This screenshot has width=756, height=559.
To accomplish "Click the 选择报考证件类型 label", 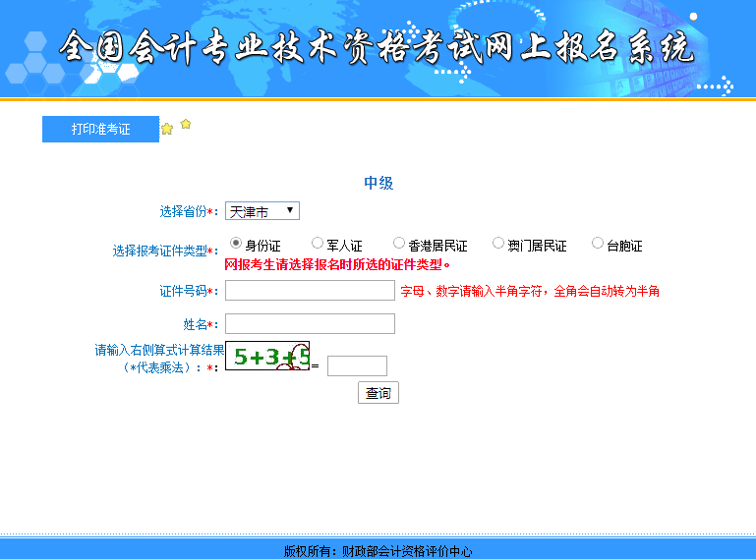I will (160, 252).
